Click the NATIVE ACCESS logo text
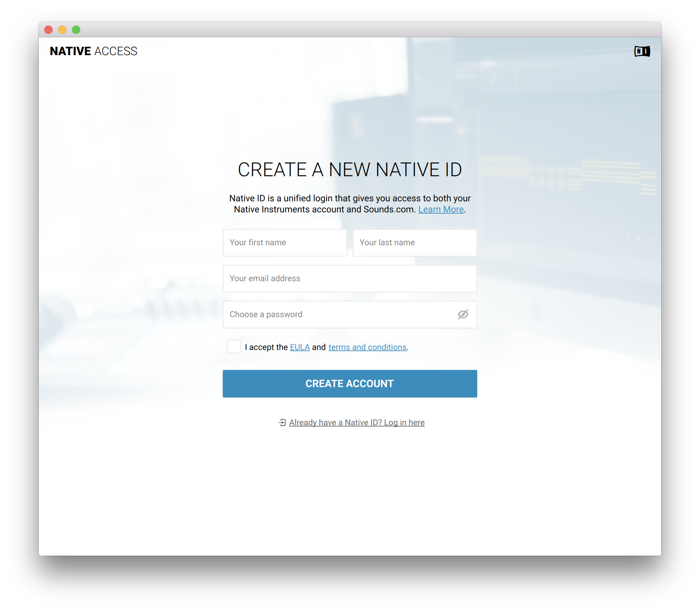 click(93, 51)
